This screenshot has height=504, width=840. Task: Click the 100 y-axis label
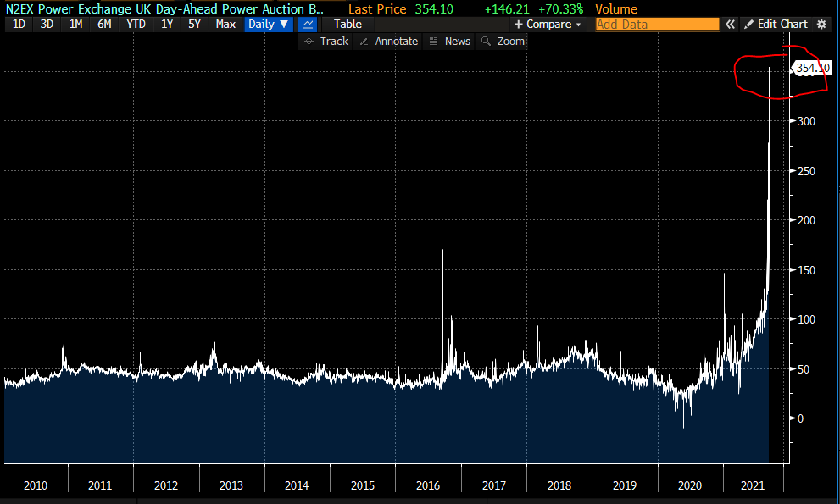(806, 319)
